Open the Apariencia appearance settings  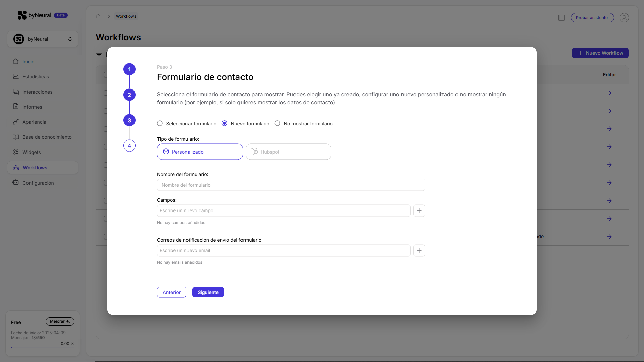click(x=15, y=122)
